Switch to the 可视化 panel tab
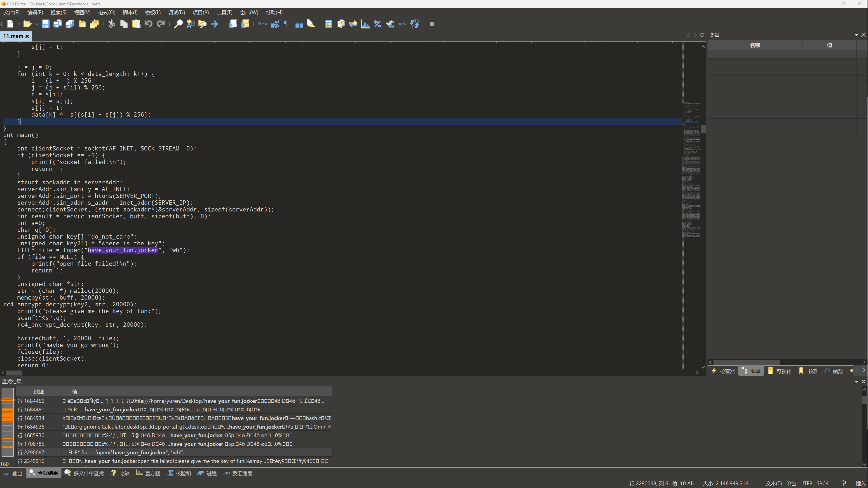The image size is (868, 488). pyautogui.click(x=779, y=371)
